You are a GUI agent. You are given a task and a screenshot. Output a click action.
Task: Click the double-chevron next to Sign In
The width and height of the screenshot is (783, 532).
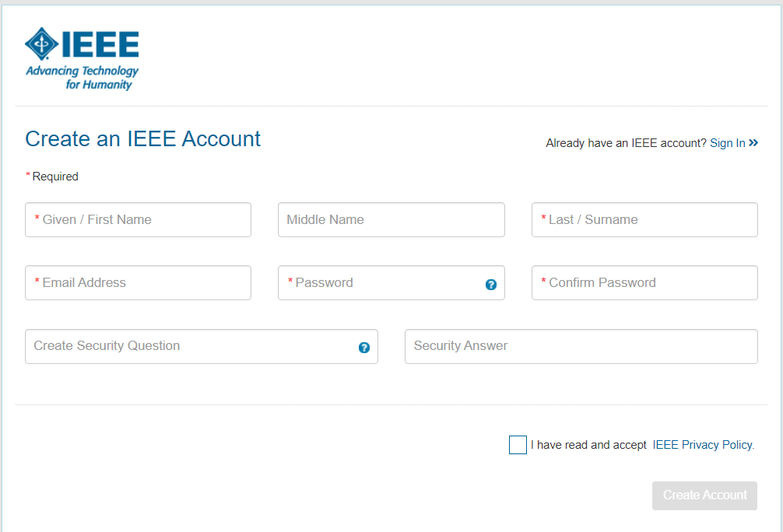(754, 143)
